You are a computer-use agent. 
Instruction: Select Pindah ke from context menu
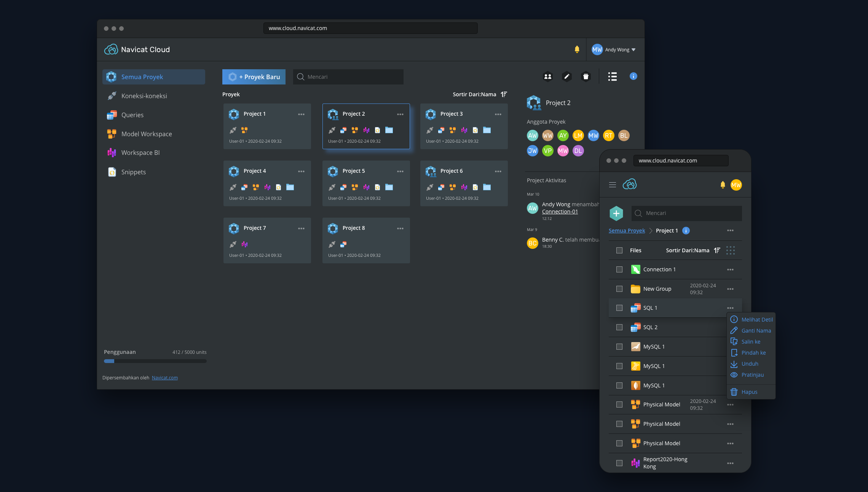pyautogui.click(x=748, y=353)
